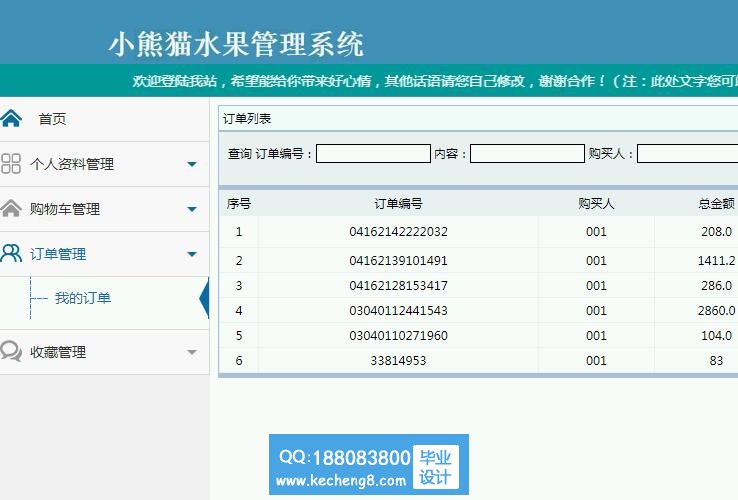
Task: Focus the 购买人 search input field
Action: [687, 153]
